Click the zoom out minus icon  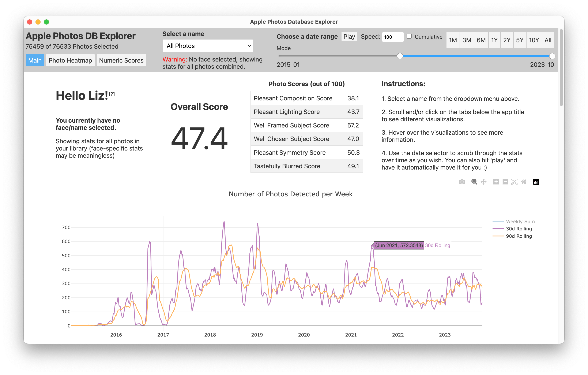tap(505, 182)
